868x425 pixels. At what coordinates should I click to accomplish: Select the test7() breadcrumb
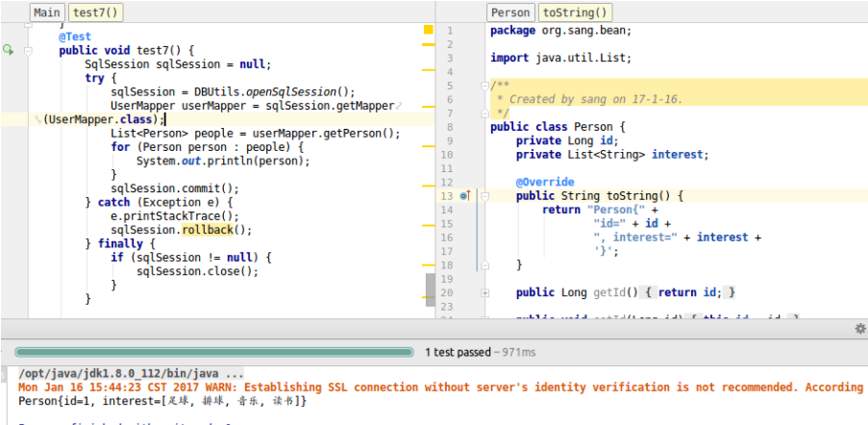coord(95,12)
